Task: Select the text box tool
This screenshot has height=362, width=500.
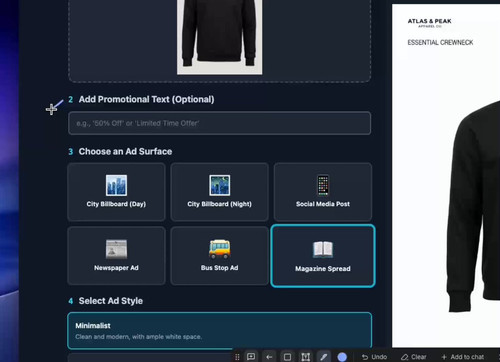Action: (306, 357)
